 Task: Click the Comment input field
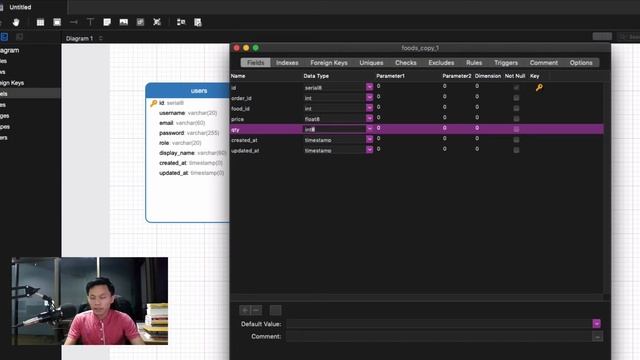439,337
